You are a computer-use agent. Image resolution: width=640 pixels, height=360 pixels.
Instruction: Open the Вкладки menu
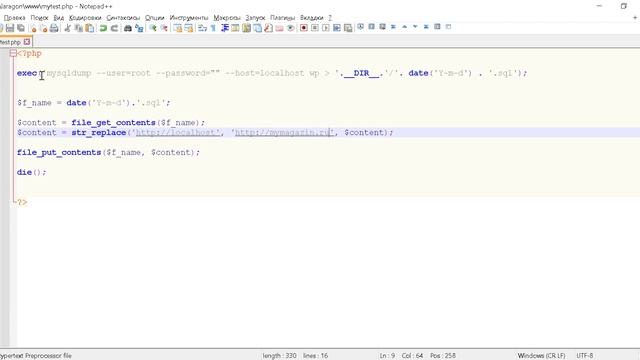coord(311,18)
